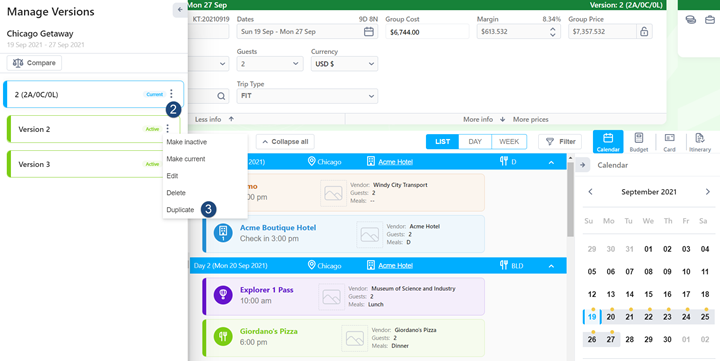Open the Budget toolbar icon
Image resolution: width=720 pixels, height=361 pixels.
tap(639, 141)
